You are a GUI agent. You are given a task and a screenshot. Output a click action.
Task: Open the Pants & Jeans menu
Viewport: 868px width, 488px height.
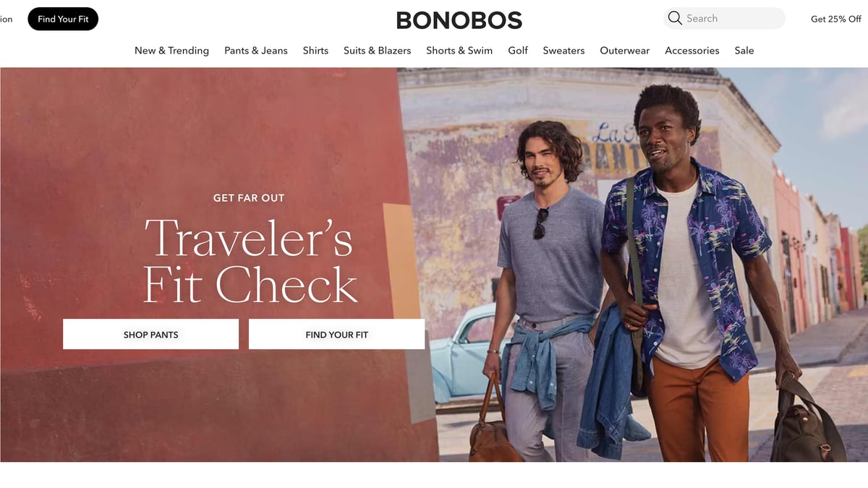point(256,51)
